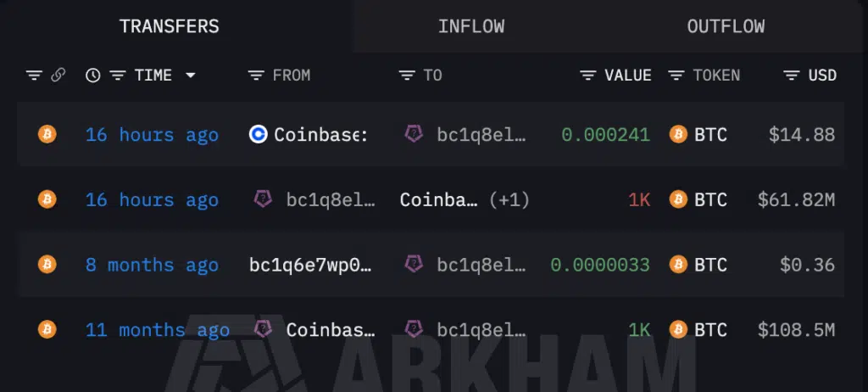868x392 pixels.
Task: Click the clock icon beside TIME
Action: 93,76
